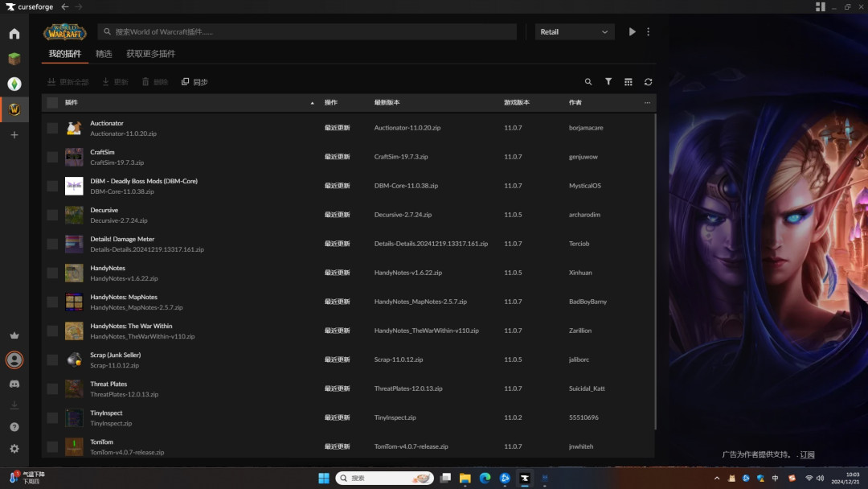Switch list layout with the grid view icon
868x489 pixels.
tap(628, 82)
